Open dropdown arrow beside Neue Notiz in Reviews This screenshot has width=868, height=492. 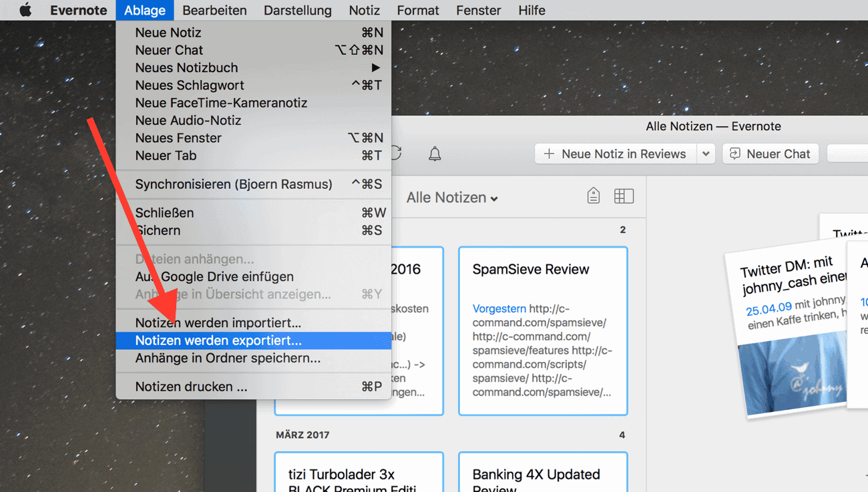706,154
